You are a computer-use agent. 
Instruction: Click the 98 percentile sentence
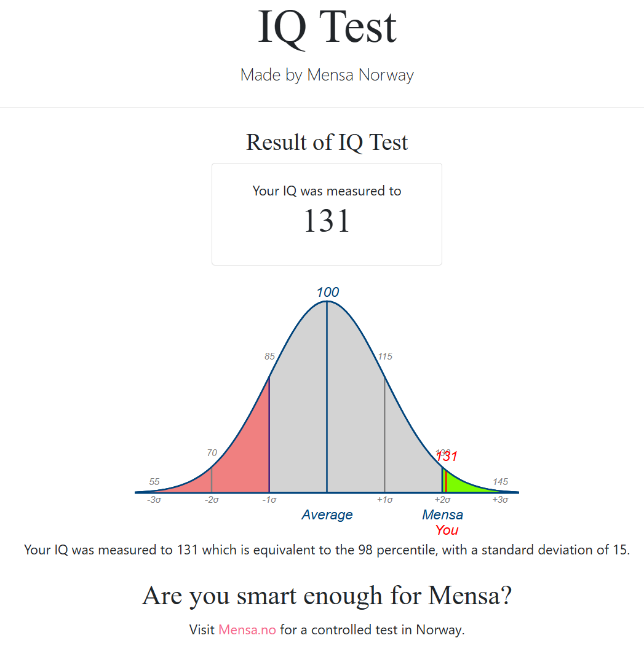coord(327,550)
